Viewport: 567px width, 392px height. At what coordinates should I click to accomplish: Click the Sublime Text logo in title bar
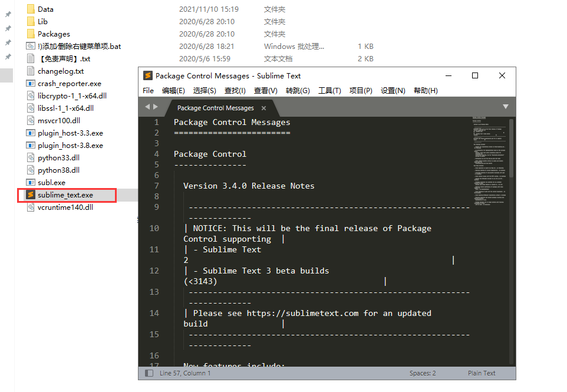click(x=147, y=75)
